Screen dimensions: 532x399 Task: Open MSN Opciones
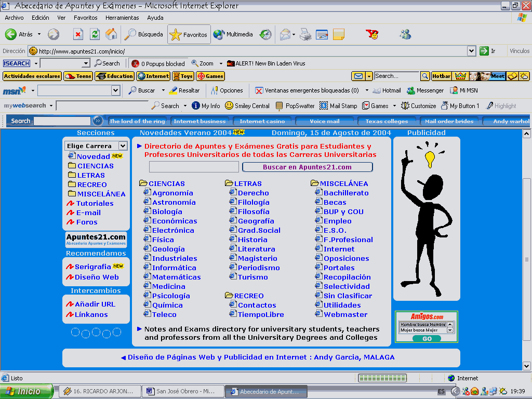coord(227,90)
